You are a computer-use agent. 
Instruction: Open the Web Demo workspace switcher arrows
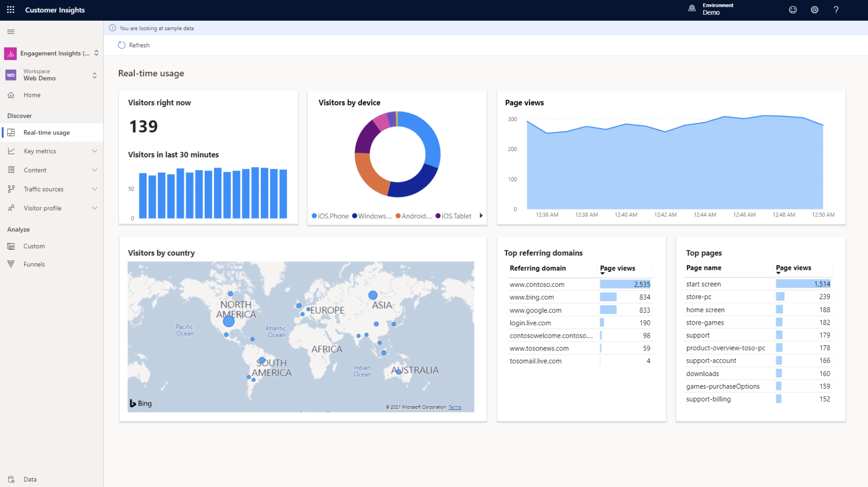(x=95, y=75)
